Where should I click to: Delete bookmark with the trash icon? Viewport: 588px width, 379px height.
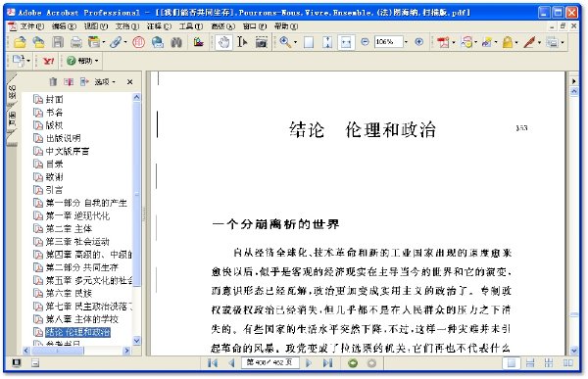[53, 81]
